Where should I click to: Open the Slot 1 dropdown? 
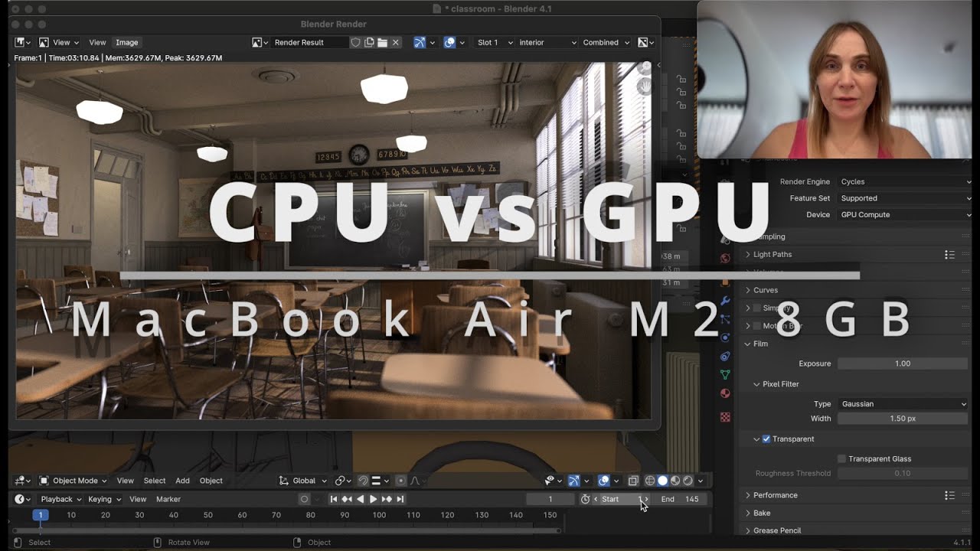click(493, 42)
